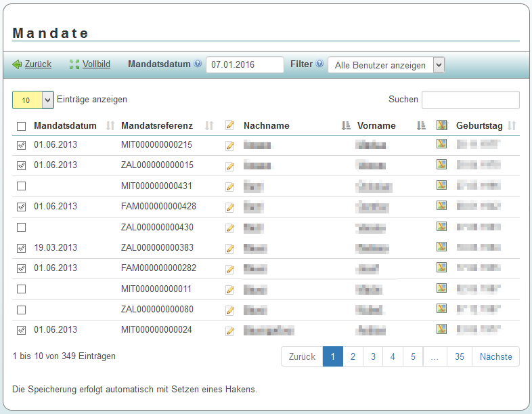Click the edit pencil icon for MIT000000000215
The image size is (532, 414).
(x=230, y=146)
